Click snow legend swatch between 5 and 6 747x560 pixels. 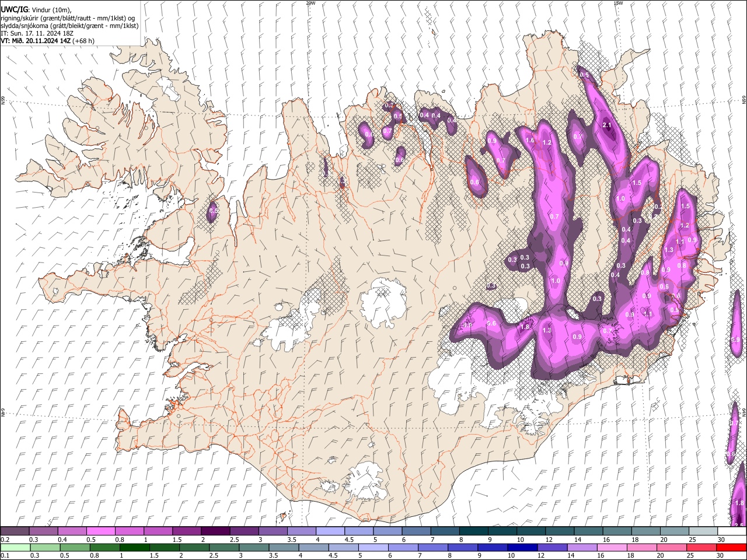(388, 531)
